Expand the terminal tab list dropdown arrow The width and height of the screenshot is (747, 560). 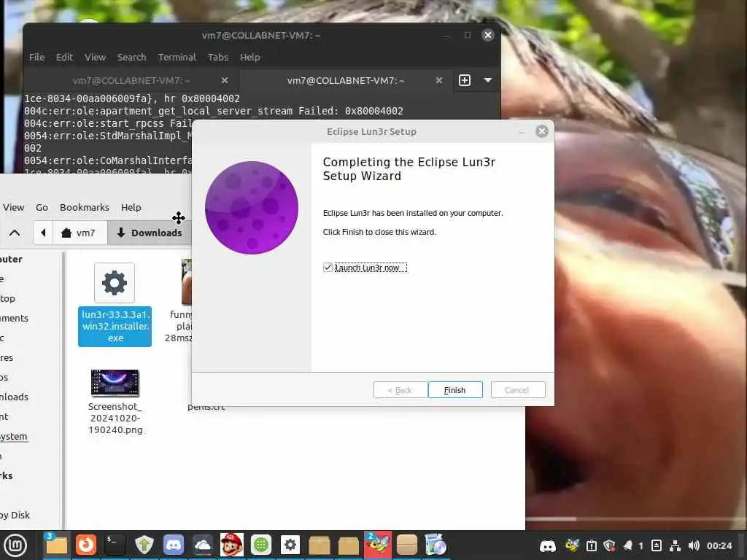tap(488, 80)
